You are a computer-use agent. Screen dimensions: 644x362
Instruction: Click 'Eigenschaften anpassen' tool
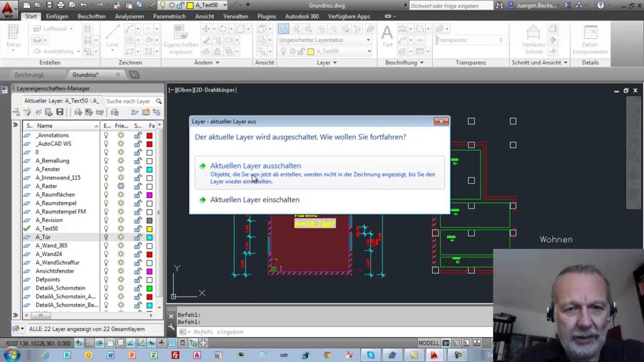coord(181,39)
